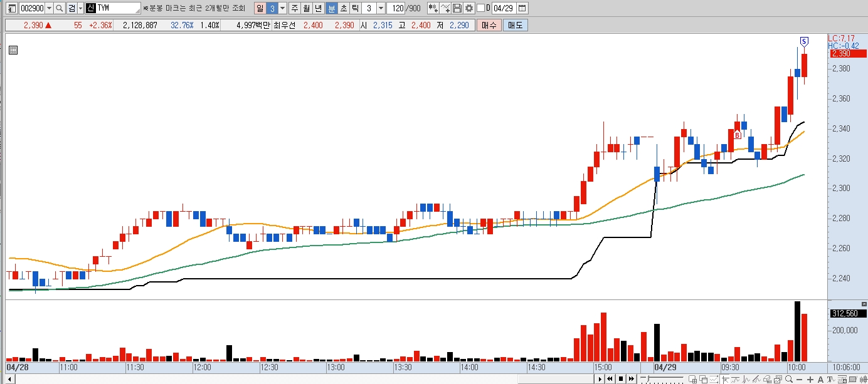The width and height of the screenshot is (868, 384).
Task: Open the calendar picker next to 04/29
Action: pyautogui.click(x=522, y=8)
